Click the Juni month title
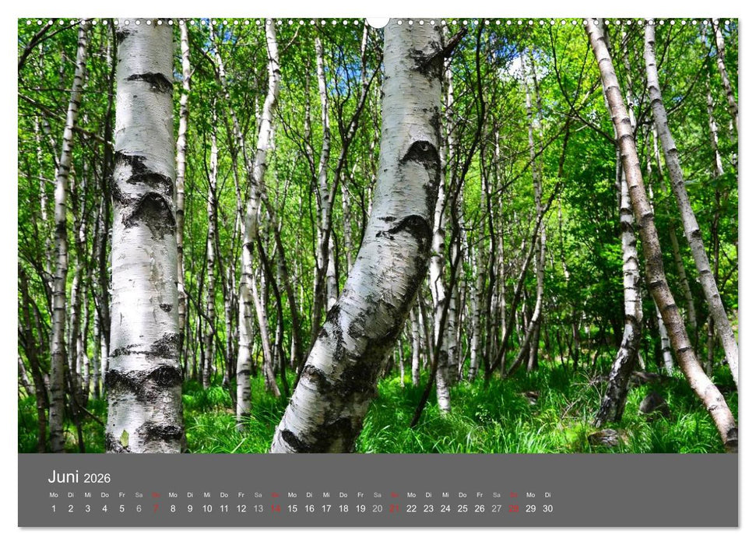 pos(62,477)
